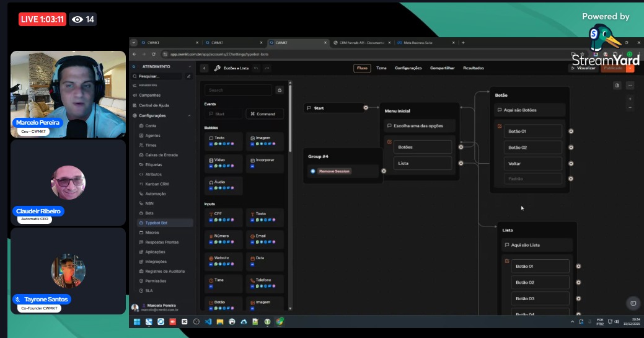This screenshot has height=338, width=644.
Task: Open the Resultados tab
Action: pyautogui.click(x=474, y=68)
